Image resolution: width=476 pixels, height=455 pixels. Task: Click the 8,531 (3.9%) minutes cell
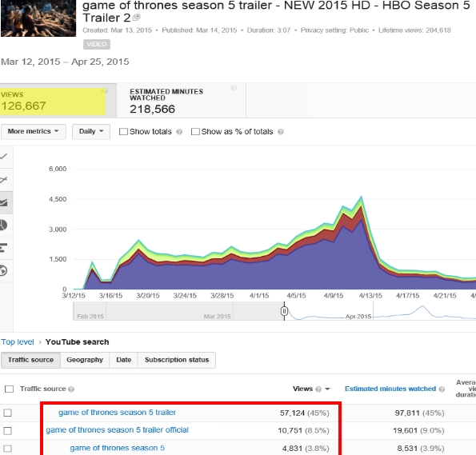tap(421, 449)
